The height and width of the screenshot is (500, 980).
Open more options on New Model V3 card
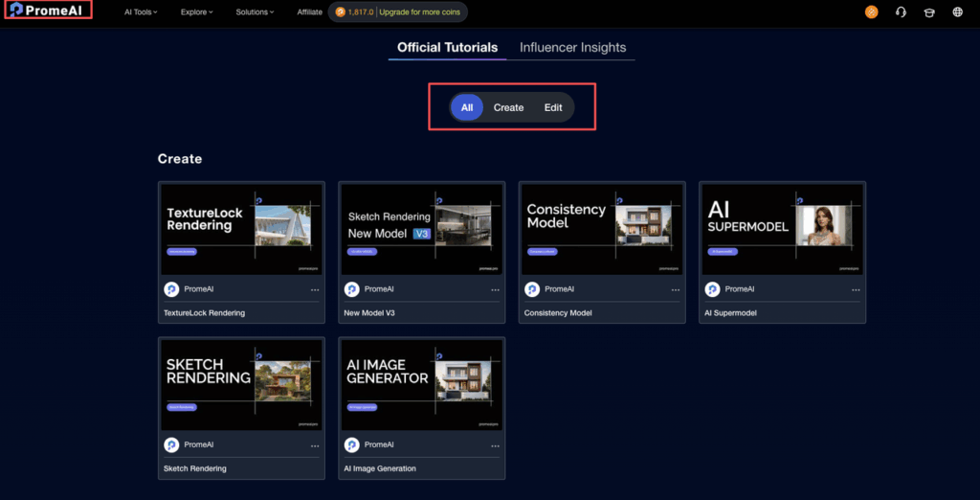(x=495, y=289)
